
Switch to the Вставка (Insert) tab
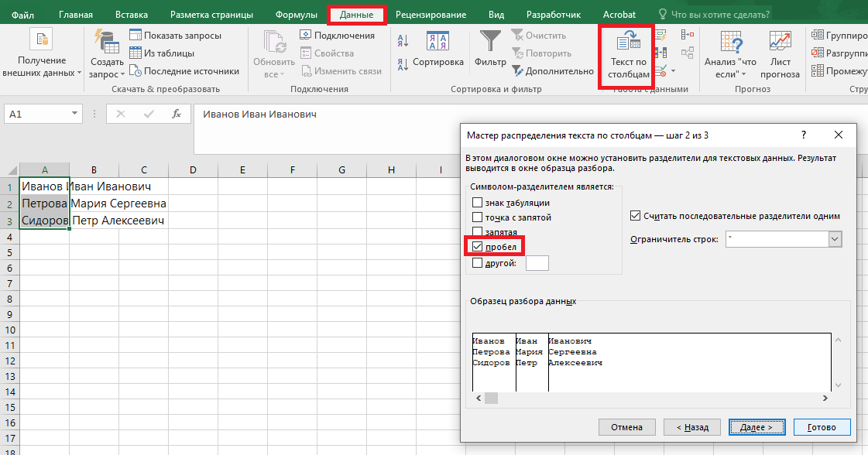click(132, 15)
